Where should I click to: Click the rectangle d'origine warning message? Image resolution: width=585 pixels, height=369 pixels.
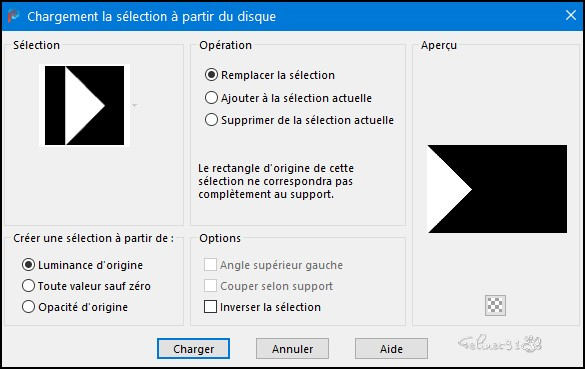pyautogui.click(x=276, y=181)
